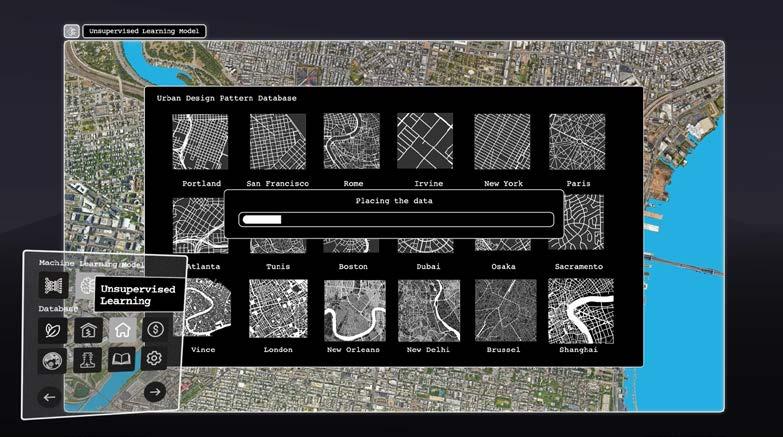Click the San Francisco city label
Image resolution: width=783 pixels, height=437 pixels.
tap(278, 184)
